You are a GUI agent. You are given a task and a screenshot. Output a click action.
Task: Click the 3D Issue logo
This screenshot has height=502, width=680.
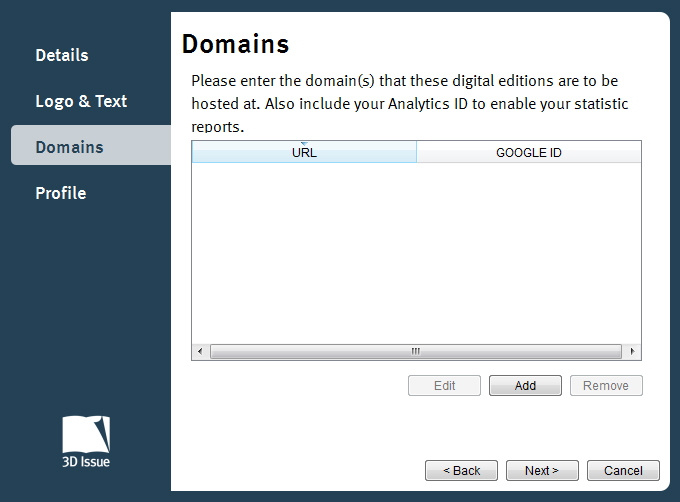tap(86, 440)
